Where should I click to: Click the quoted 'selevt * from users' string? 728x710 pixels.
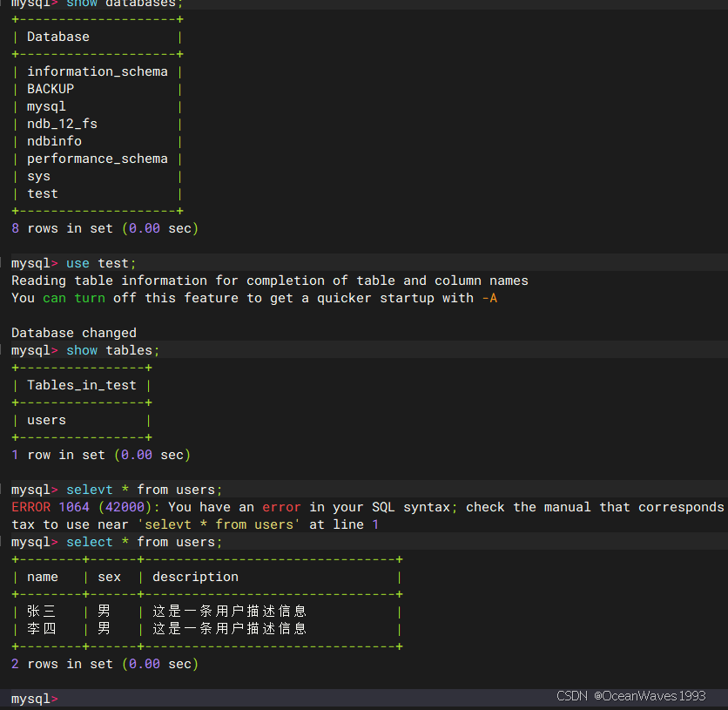tap(219, 524)
